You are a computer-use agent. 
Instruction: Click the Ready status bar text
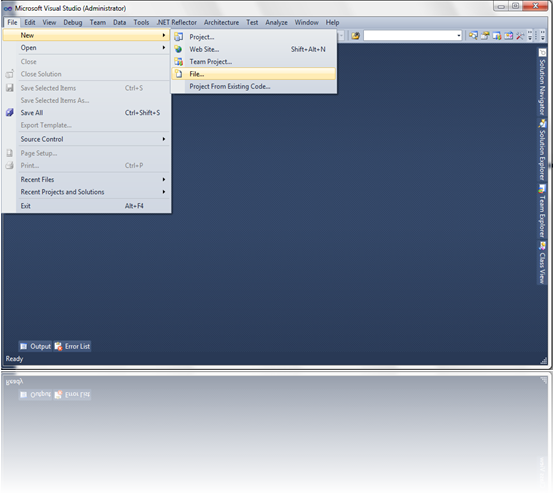(14, 359)
